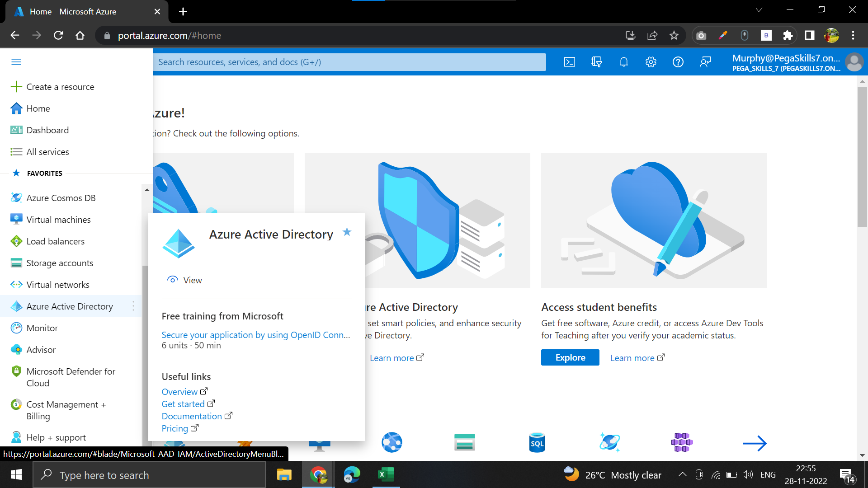This screenshot has width=868, height=488.
Task: Click Learn more under Access student benefits
Action: [x=637, y=358]
